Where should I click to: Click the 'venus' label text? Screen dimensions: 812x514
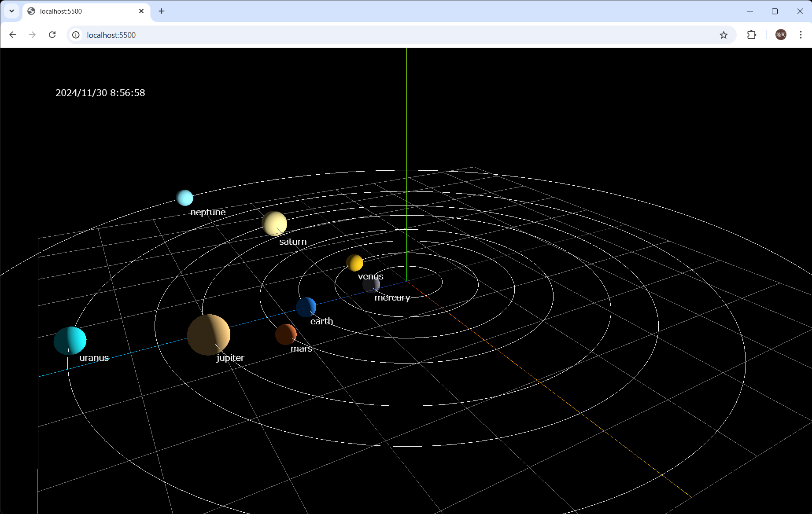pyautogui.click(x=370, y=276)
